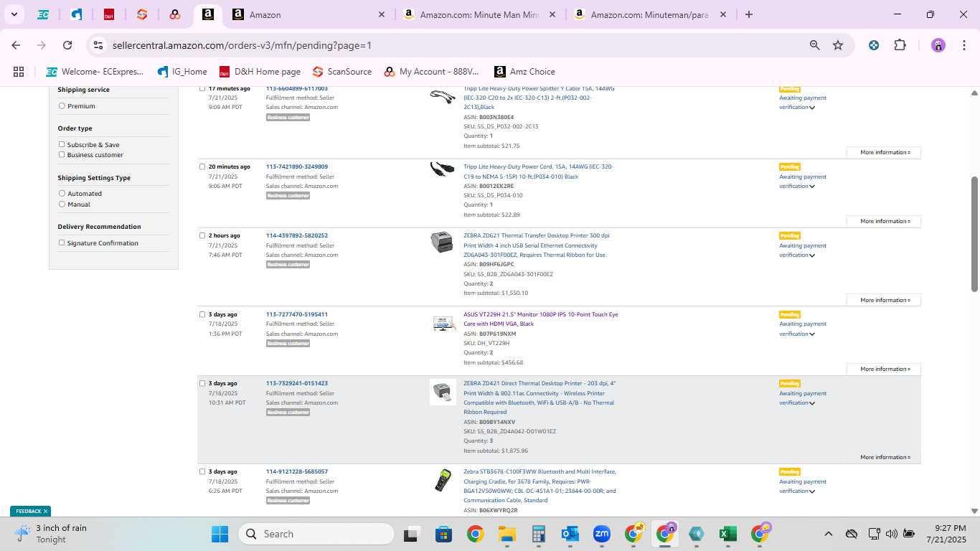Select checkbox for order 114-9121228-5685057
980x551 pixels.
(x=202, y=471)
